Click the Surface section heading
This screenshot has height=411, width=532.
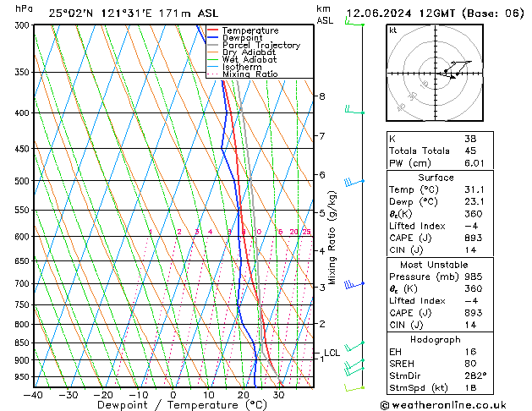point(436,178)
